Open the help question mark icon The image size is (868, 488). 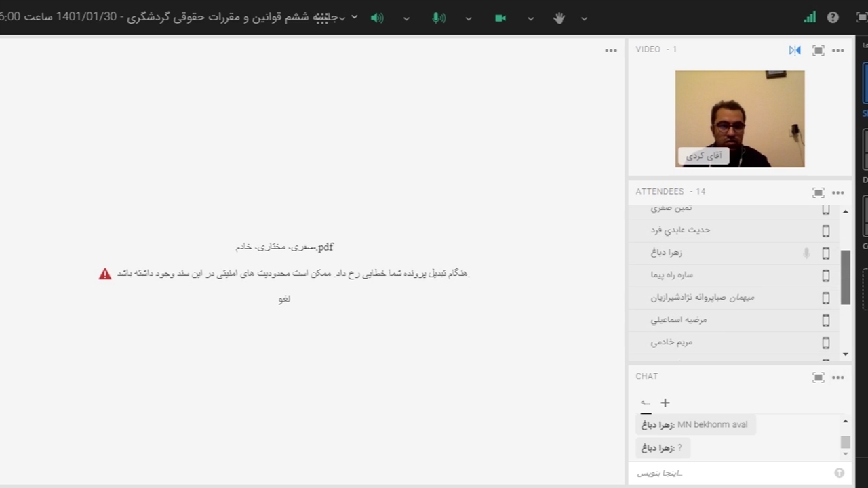pos(833,18)
